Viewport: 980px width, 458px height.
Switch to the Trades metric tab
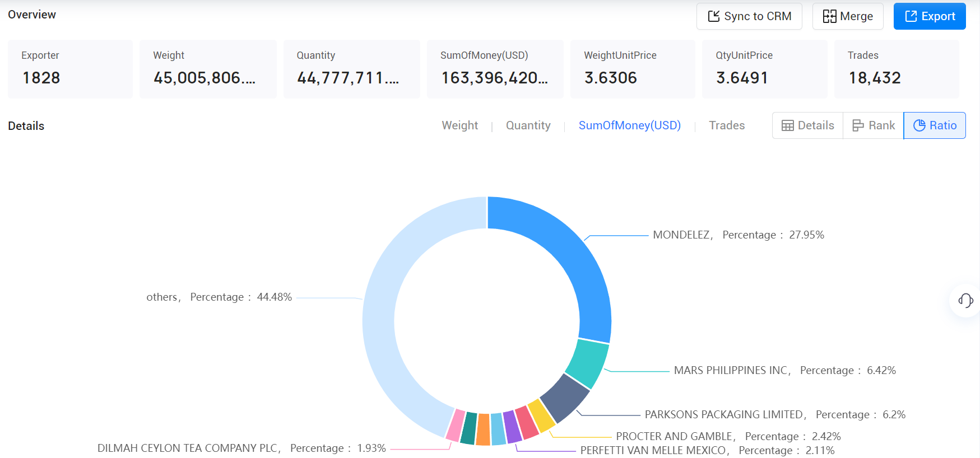[727, 125]
